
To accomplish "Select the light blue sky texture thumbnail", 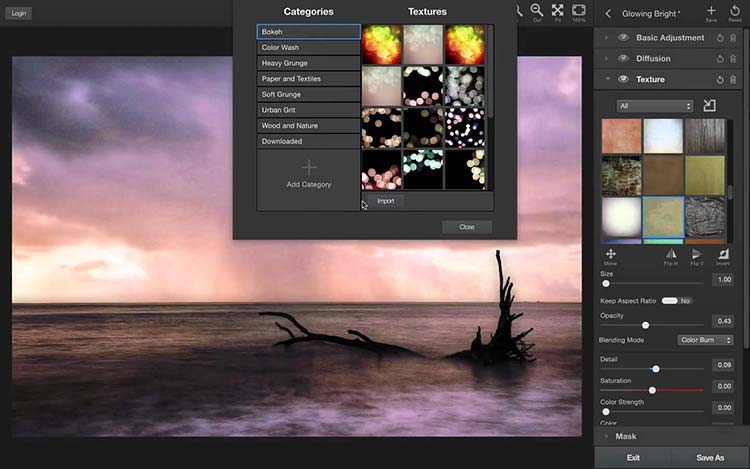I will (663, 136).
